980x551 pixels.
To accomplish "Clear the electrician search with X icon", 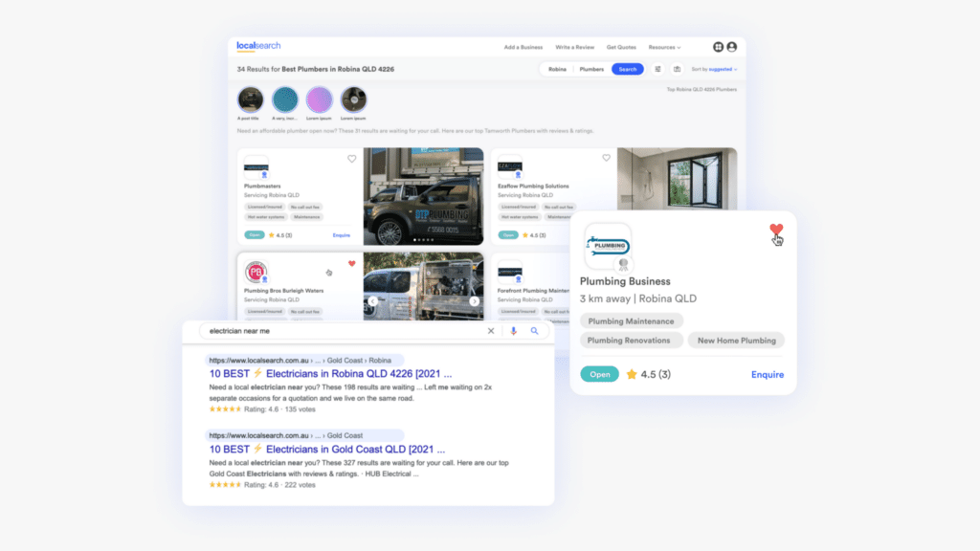I will click(491, 331).
